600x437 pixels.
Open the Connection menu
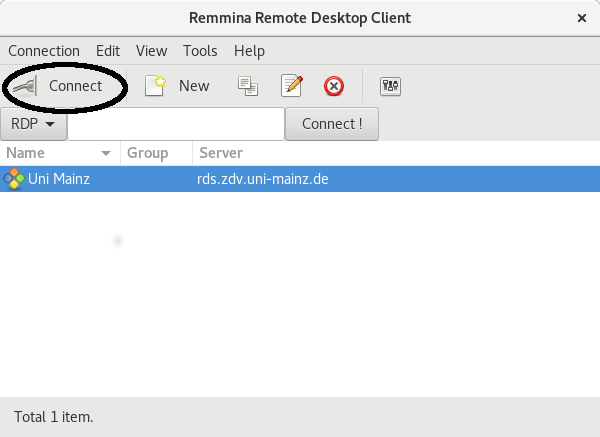pyautogui.click(x=44, y=51)
